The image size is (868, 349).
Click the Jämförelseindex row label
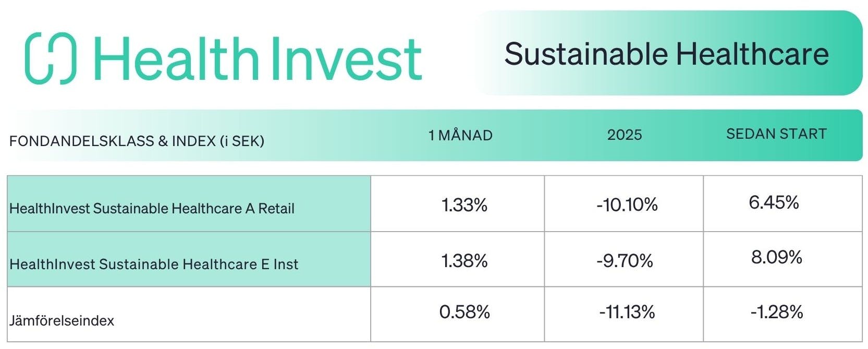(62, 320)
